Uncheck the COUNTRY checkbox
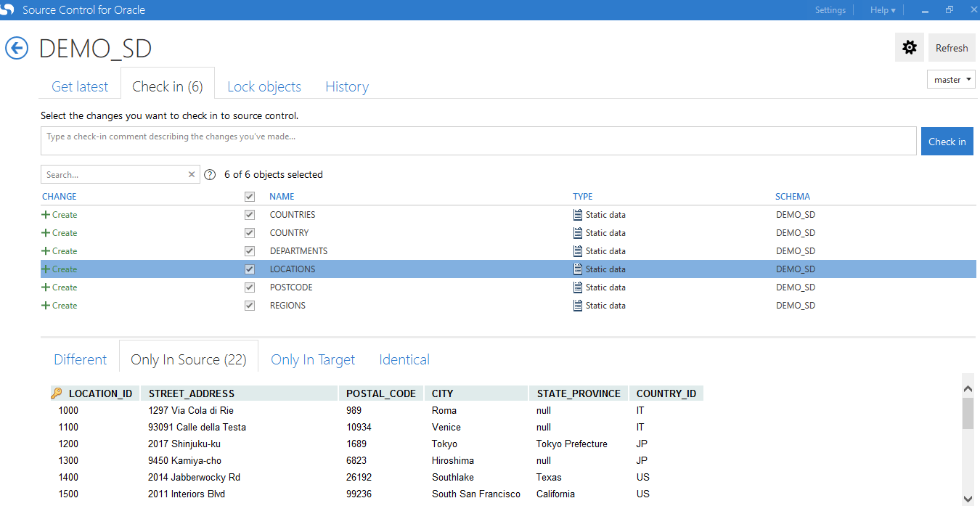980x506 pixels. tap(250, 233)
